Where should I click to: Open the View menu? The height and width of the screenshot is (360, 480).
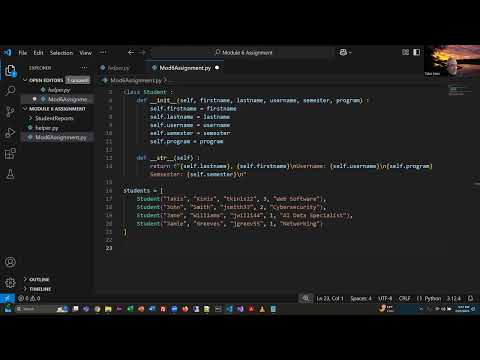pyautogui.click(x=85, y=53)
